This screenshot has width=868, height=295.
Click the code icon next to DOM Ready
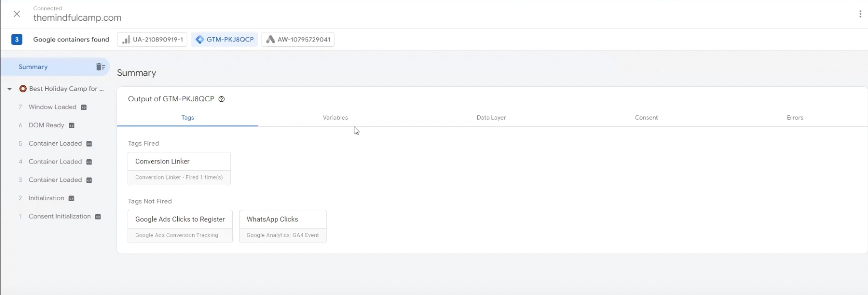[x=72, y=126]
